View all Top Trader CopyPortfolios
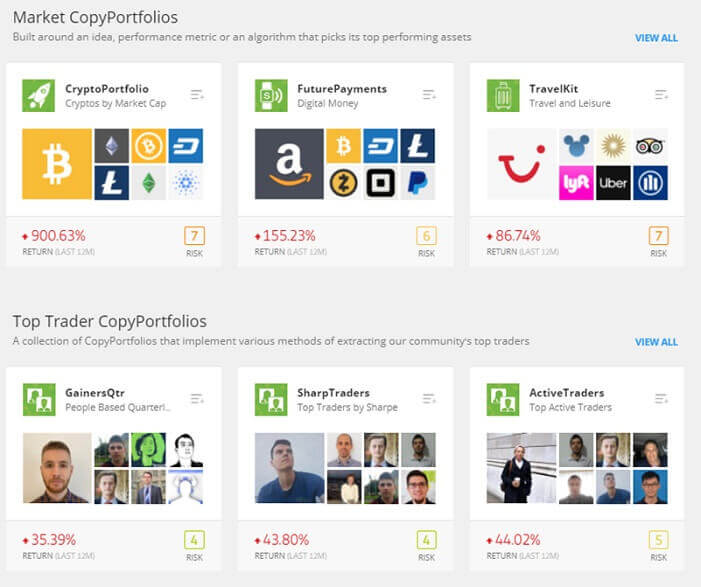Screen dimensions: 701x587 [656, 342]
